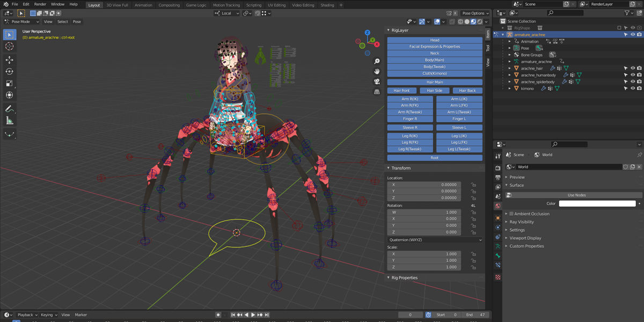
Task: Expand the arachne_hair tree item
Action: click(510, 69)
